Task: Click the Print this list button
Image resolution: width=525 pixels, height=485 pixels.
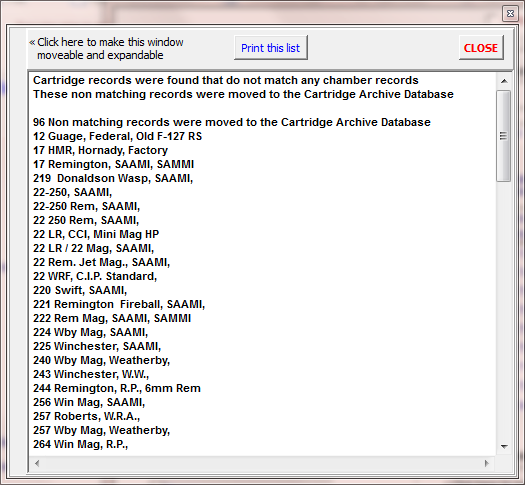Action: (x=271, y=48)
